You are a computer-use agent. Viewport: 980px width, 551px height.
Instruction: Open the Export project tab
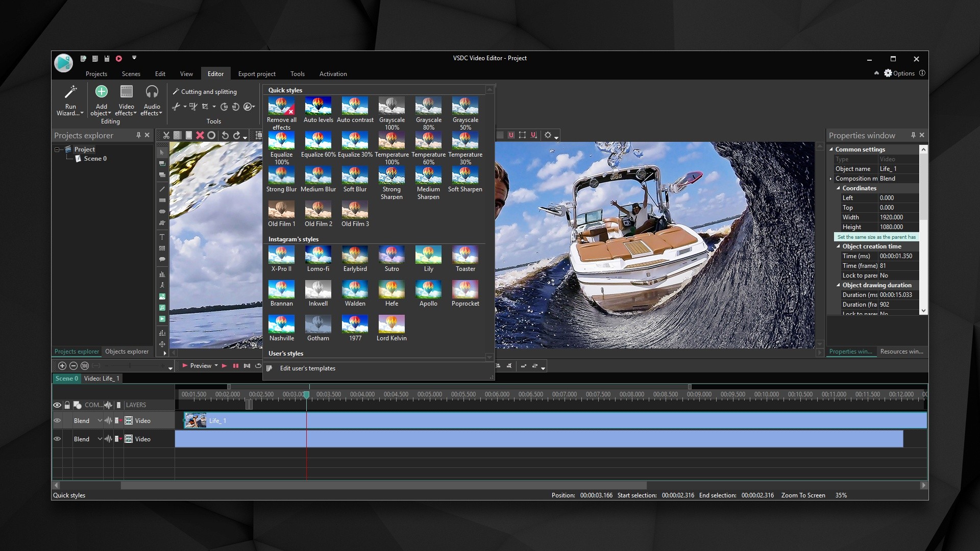coord(256,74)
